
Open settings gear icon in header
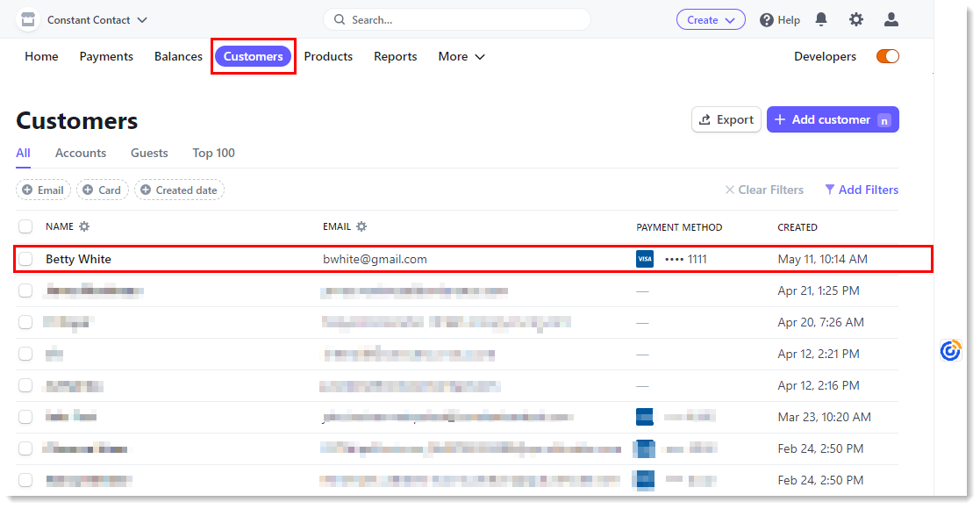[856, 20]
